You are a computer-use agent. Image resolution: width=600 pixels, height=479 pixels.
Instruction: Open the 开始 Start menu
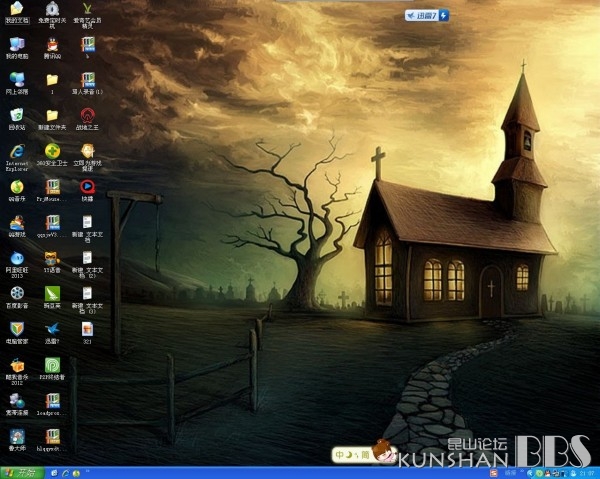pyautogui.click(x=22, y=473)
